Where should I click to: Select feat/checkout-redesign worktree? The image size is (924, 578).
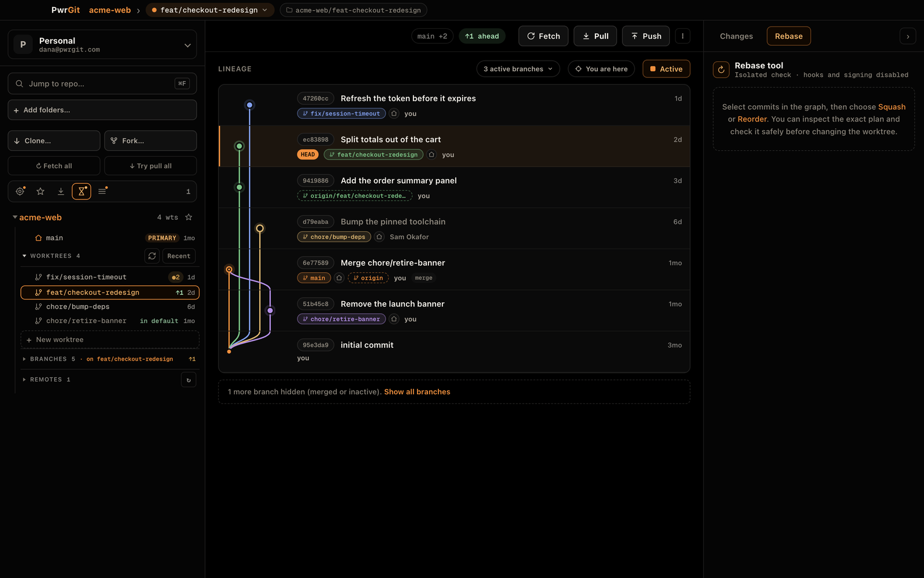pyautogui.click(x=110, y=292)
